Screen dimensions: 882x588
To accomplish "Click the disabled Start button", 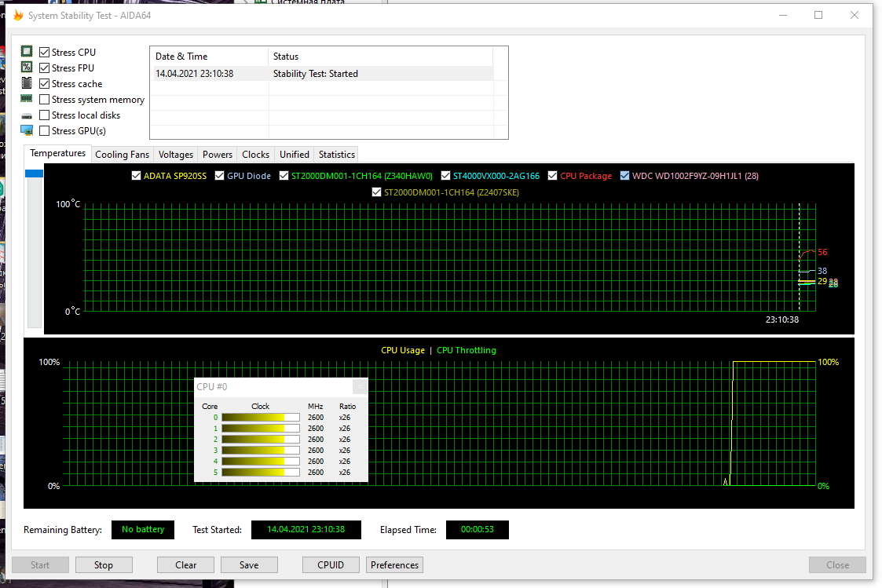I will coord(40,565).
